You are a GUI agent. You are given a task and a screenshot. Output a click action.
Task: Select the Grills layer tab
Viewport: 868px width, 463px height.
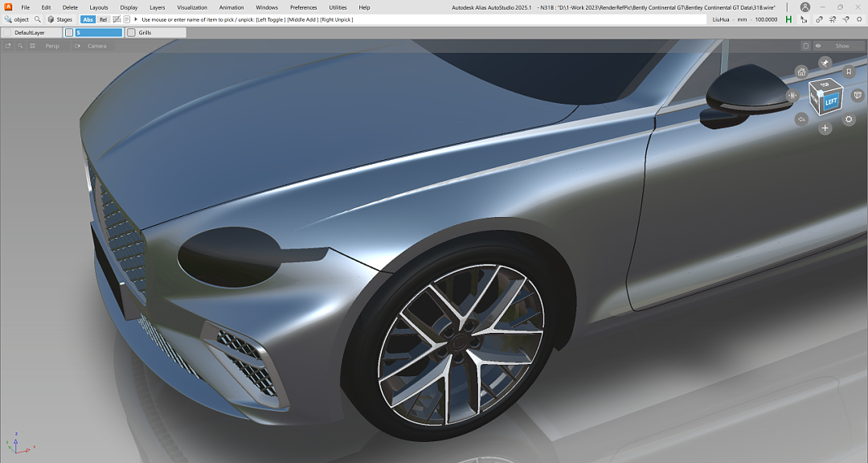156,33
